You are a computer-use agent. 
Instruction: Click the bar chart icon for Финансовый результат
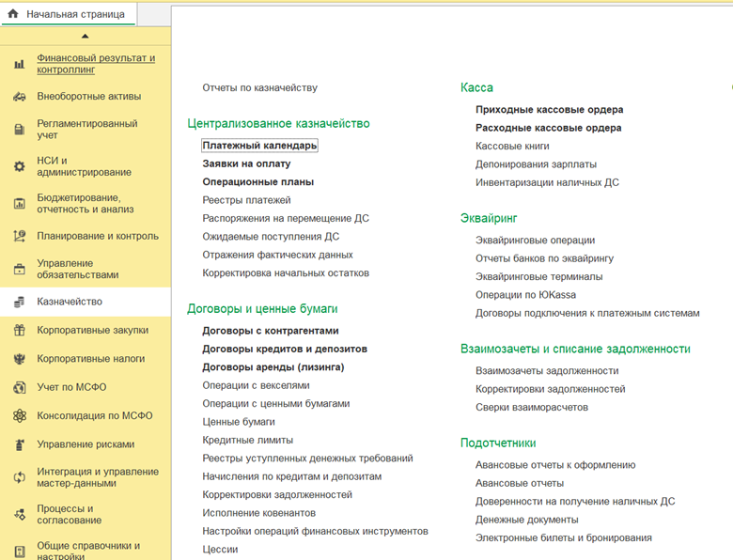tap(19, 64)
